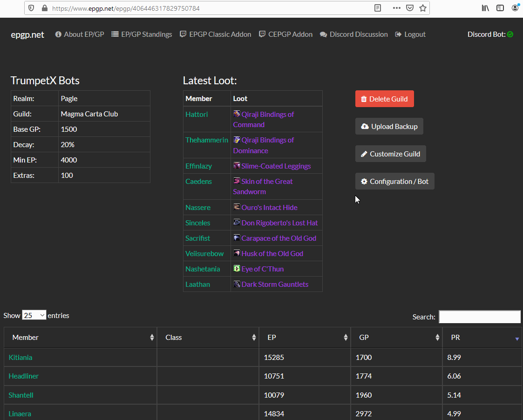Click the Firefox bookmark star icon
This screenshot has height=420, width=523.
[422, 8]
